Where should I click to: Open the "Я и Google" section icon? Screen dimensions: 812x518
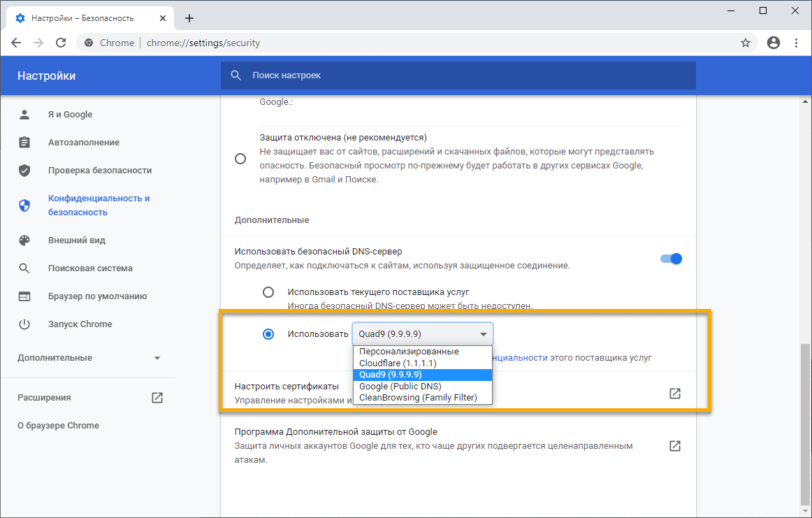tap(25, 114)
